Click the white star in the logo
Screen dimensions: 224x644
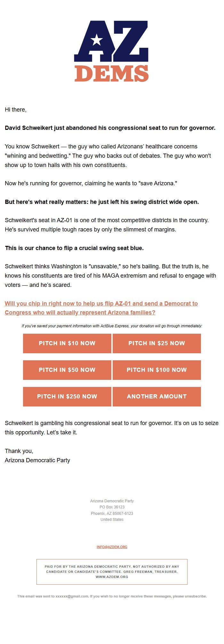pyautogui.click(x=97, y=40)
